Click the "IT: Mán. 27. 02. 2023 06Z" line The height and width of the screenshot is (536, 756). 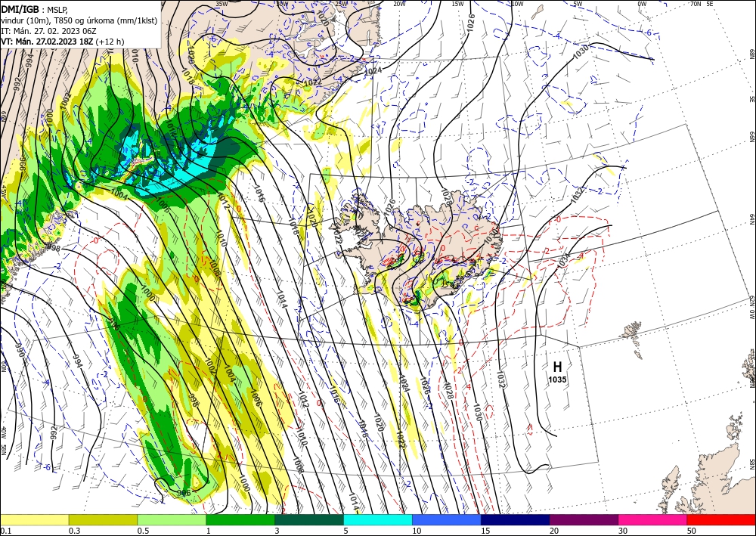48,31
